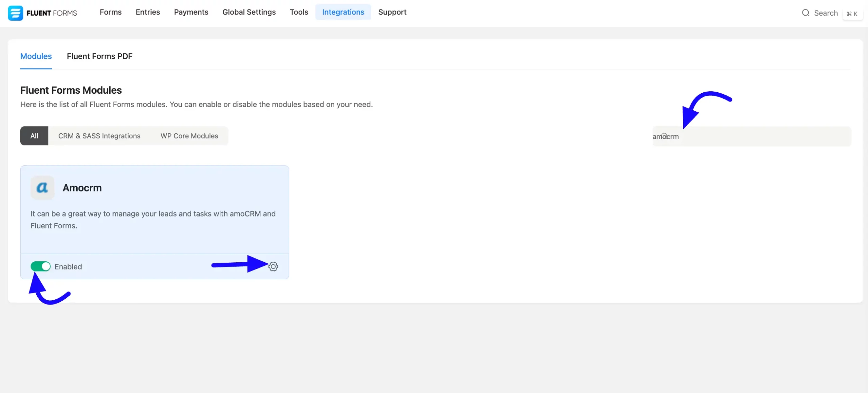Image resolution: width=868 pixels, height=393 pixels.
Task: Click the top Search box
Action: click(x=826, y=13)
